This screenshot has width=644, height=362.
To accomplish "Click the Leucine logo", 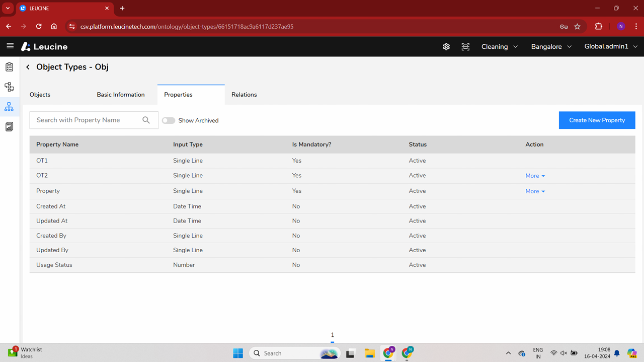I will [x=44, y=46].
